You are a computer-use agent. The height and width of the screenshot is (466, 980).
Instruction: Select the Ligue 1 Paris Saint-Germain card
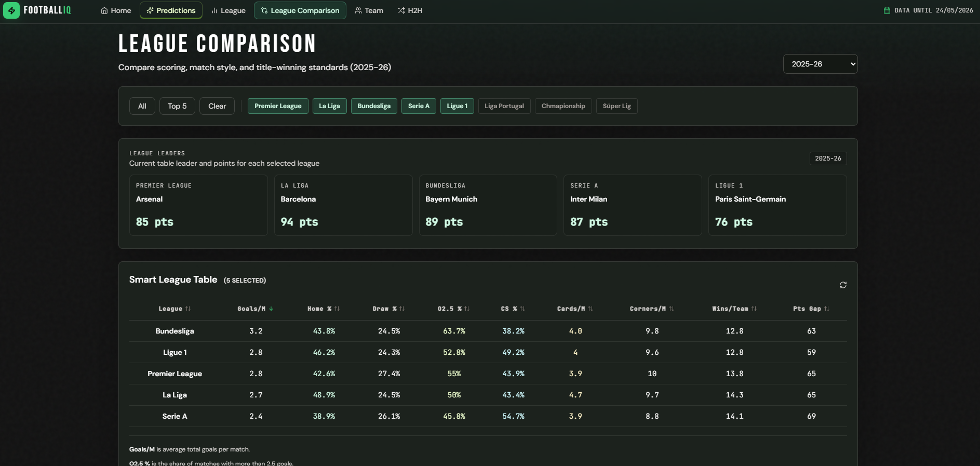777,205
